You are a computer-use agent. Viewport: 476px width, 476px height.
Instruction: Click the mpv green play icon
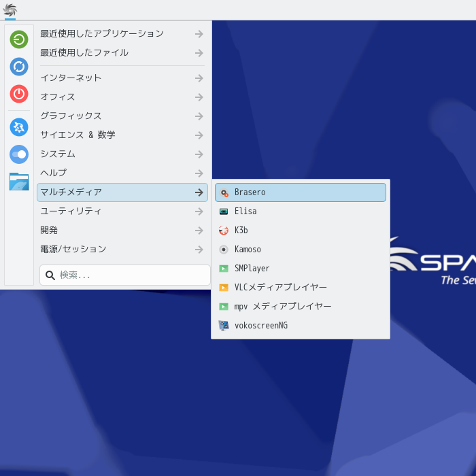click(224, 307)
